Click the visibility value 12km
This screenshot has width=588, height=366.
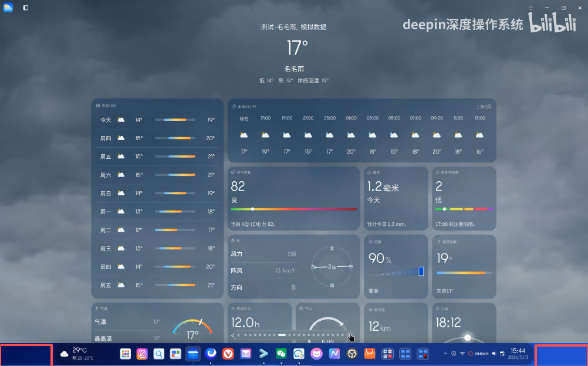pos(380,326)
